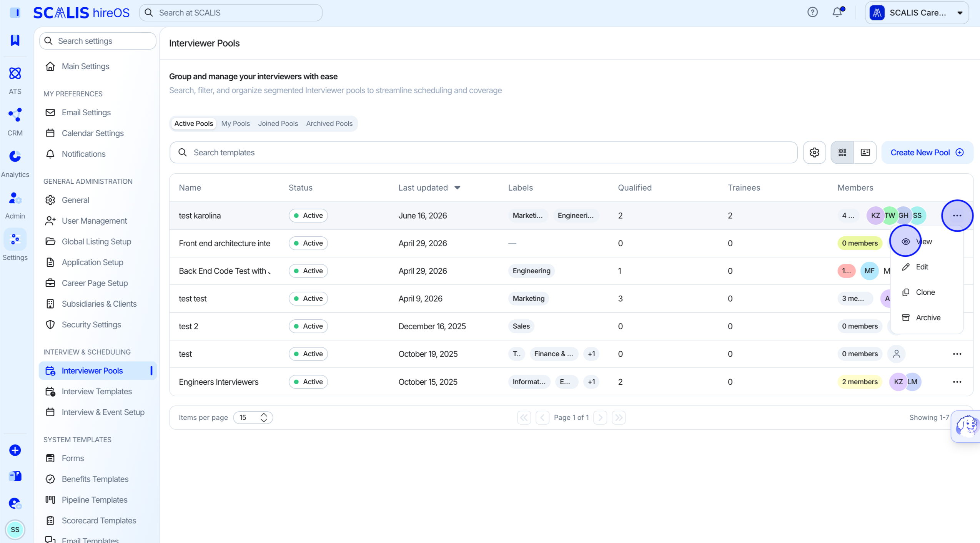Click the Search settings field
The image size is (980, 543).
tap(98, 41)
